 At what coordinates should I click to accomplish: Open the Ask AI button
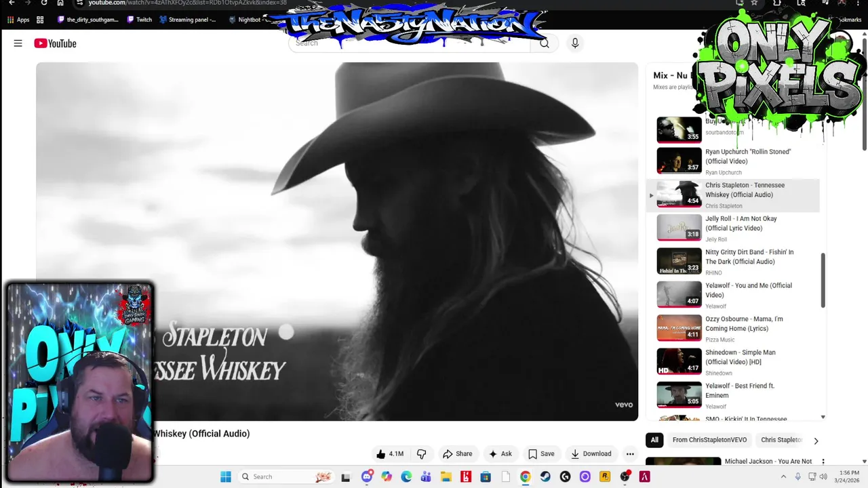click(500, 454)
